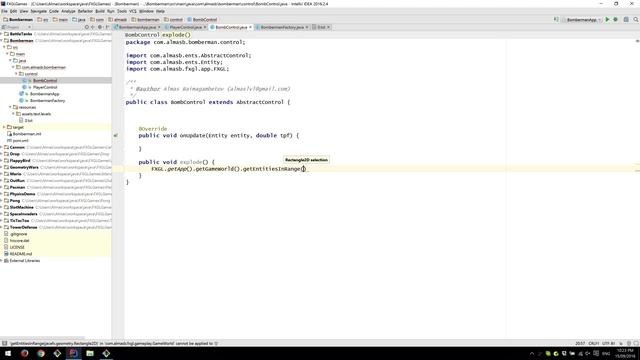640x360 pixels.
Task: Click the AbstractControl class in class declaration
Action: 260,102
